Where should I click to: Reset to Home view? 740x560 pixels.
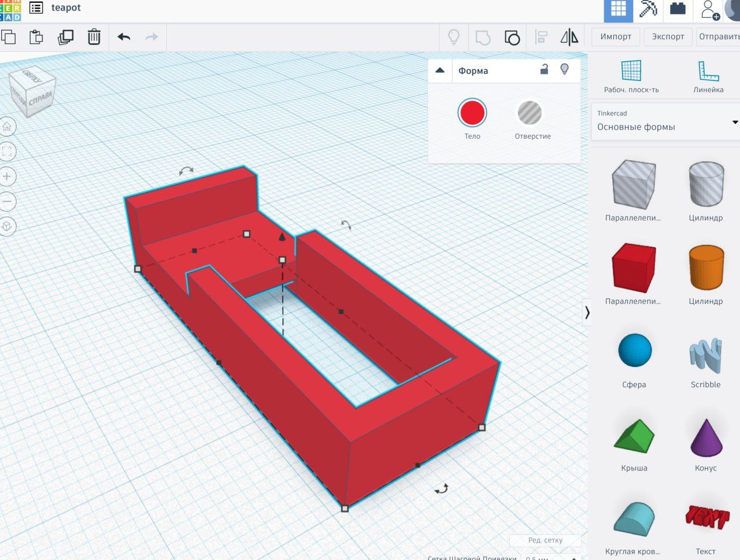click(7, 127)
